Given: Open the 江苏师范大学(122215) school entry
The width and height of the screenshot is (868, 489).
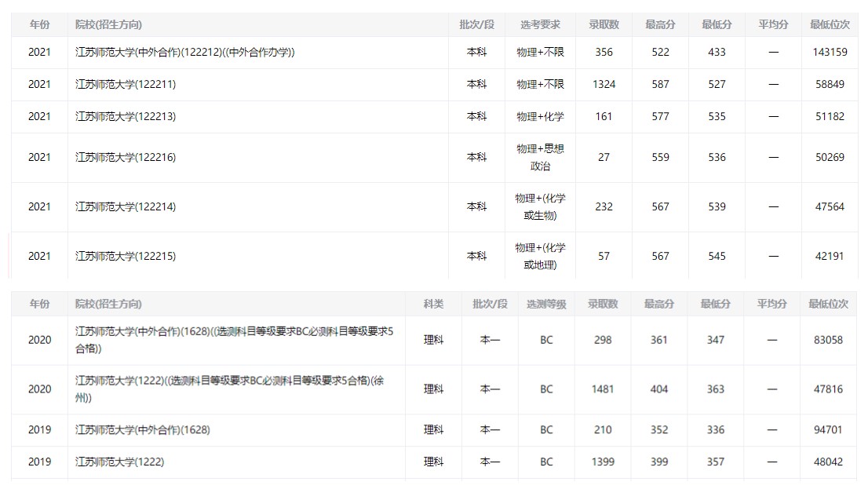Looking at the screenshot, I should pos(126,256).
